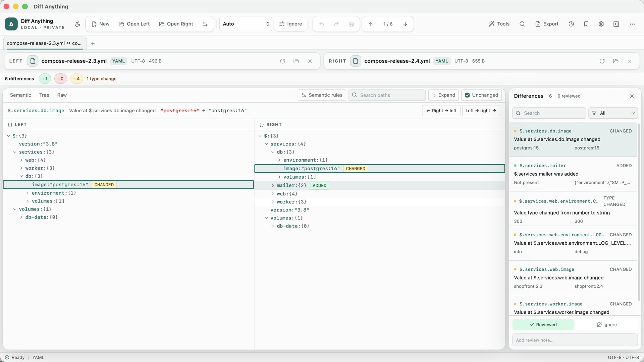
Task: Expand the worker:{3} node in left tree
Action: [x=21, y=168]
